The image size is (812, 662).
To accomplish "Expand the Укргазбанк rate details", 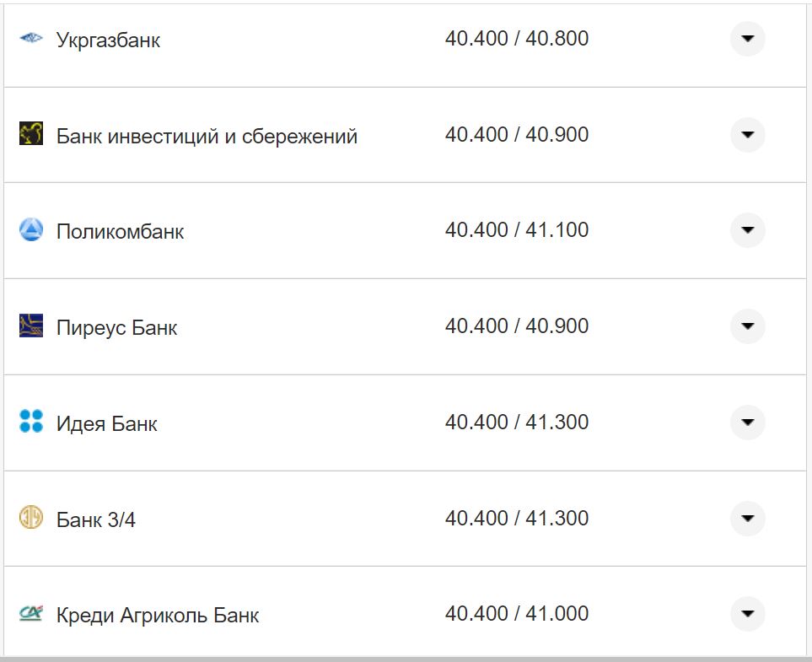I will click(x=747, y=39).
